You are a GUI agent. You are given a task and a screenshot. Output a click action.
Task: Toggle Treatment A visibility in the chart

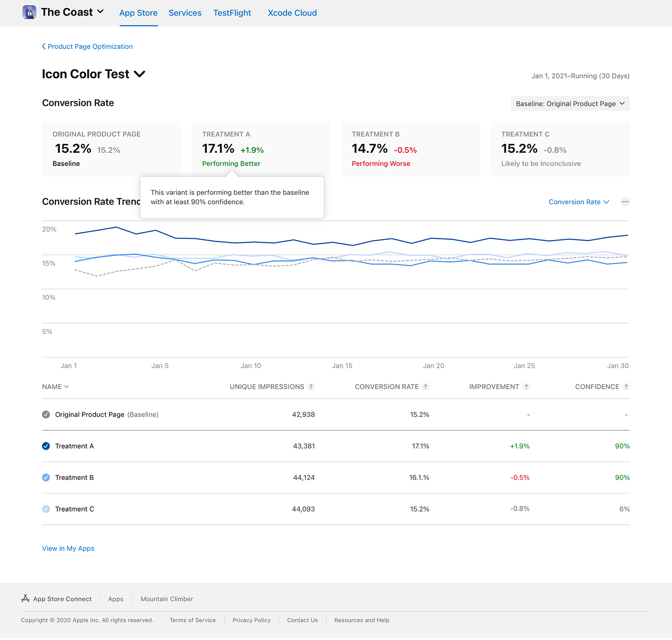click(46, 446)
